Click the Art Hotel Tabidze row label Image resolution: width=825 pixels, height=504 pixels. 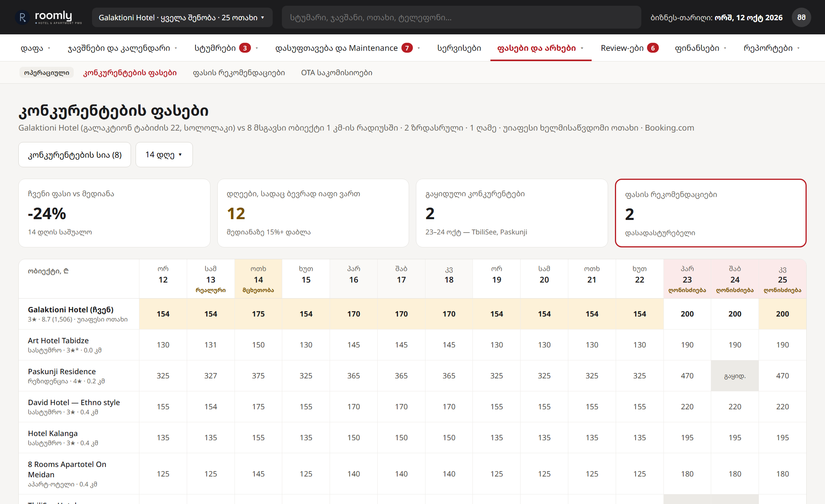[79, 345]
